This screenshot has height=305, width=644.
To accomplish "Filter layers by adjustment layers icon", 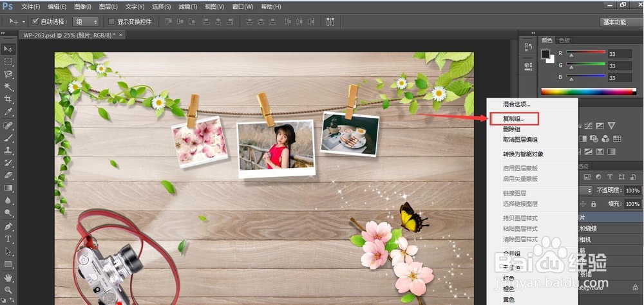I will [x=598, y=177].
